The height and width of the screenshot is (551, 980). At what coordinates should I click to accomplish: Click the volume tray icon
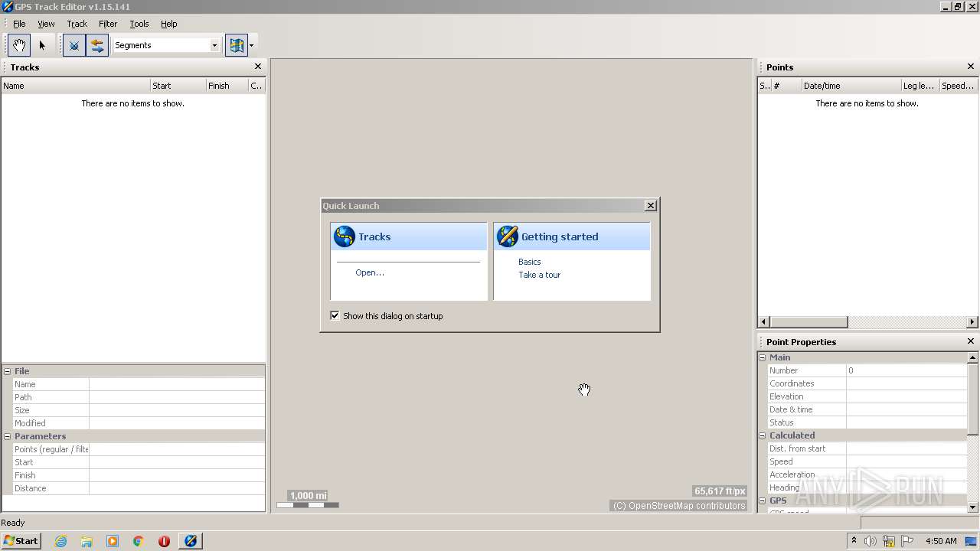[871, 541]
